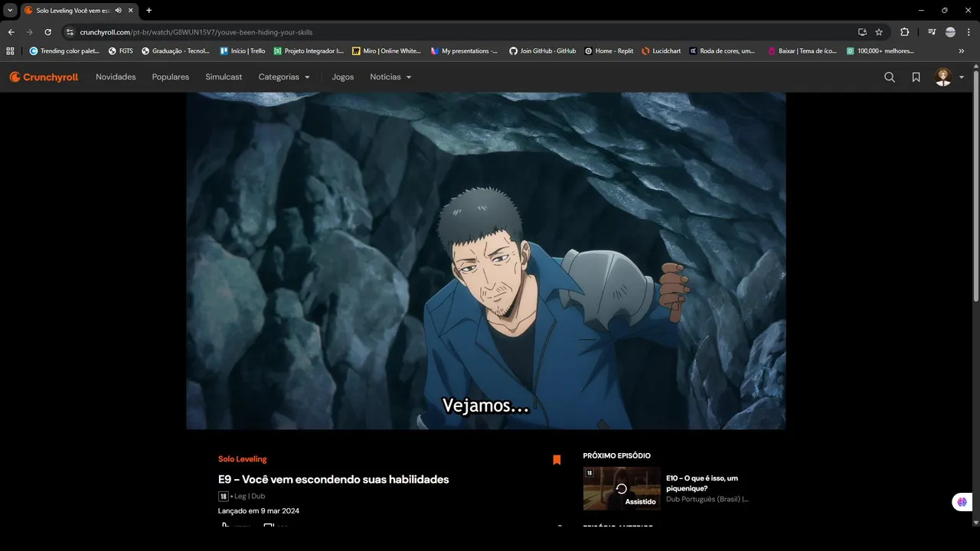Click the floating purple extension bubble
This screenshot has height=551, width=980.
pyautogui.click(x=962, y=502)
